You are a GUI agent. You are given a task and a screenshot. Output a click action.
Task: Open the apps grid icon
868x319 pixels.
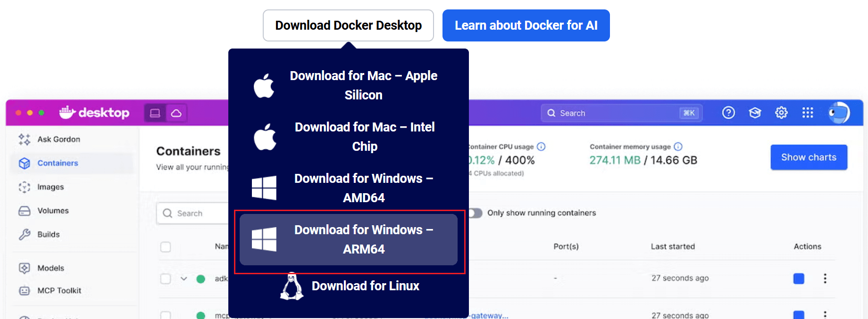point(808,113)
